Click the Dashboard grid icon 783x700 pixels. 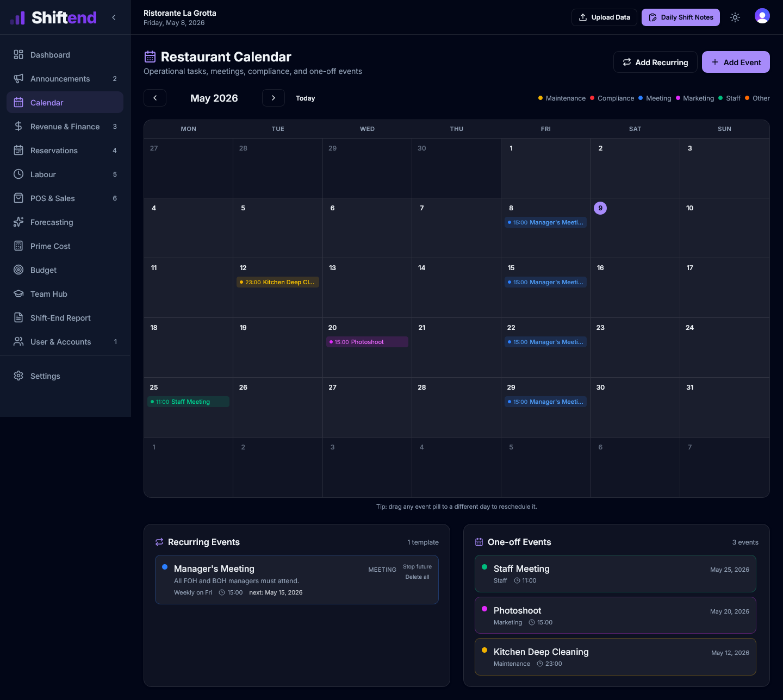[x=18, y=54]
